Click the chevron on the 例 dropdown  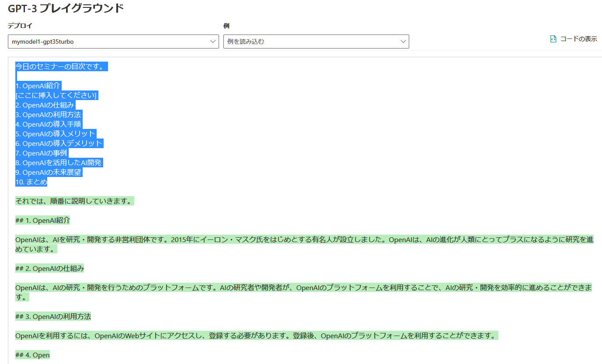(x=403, y=41)
